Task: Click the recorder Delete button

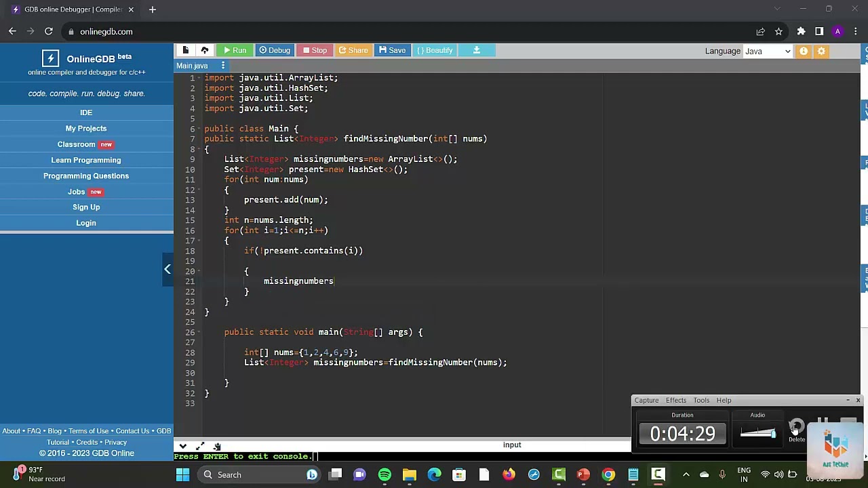Action: (x=797, y=430)
